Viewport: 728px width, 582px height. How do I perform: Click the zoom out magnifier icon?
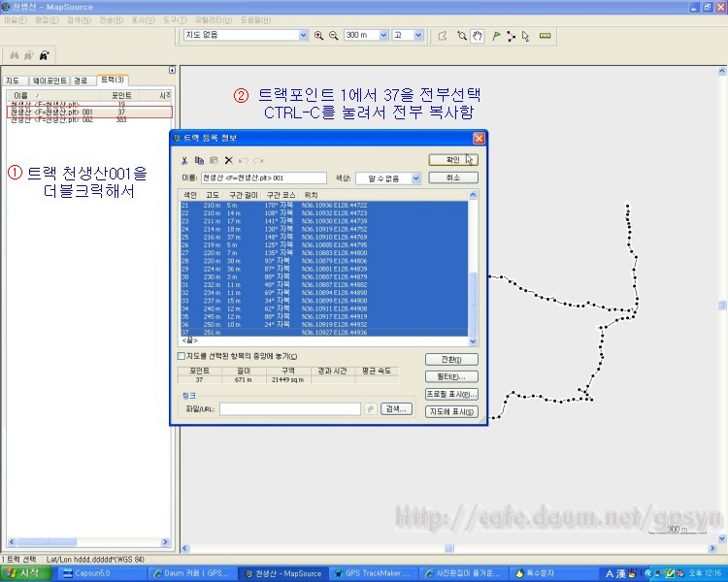(333, 35)
